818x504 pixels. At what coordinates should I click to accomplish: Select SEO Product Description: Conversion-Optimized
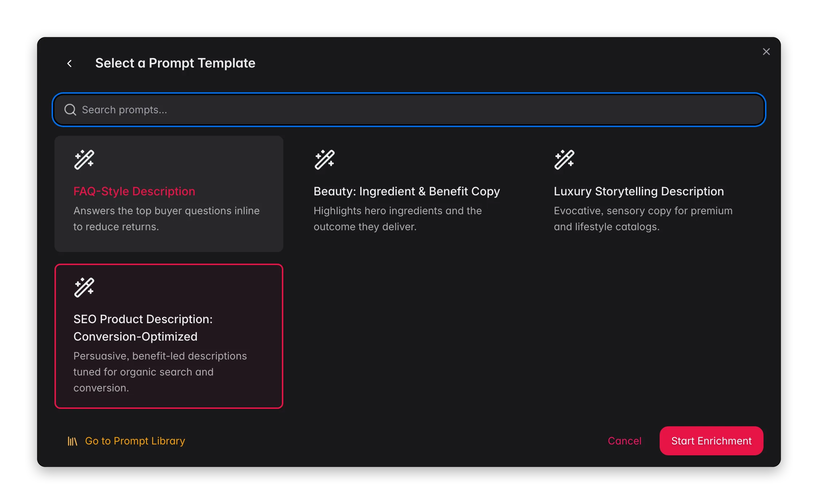pos(169,336)
